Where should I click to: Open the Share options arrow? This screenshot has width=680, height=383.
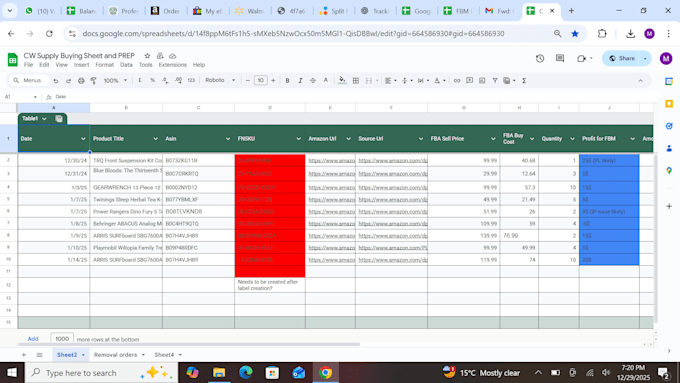point(645,59)
